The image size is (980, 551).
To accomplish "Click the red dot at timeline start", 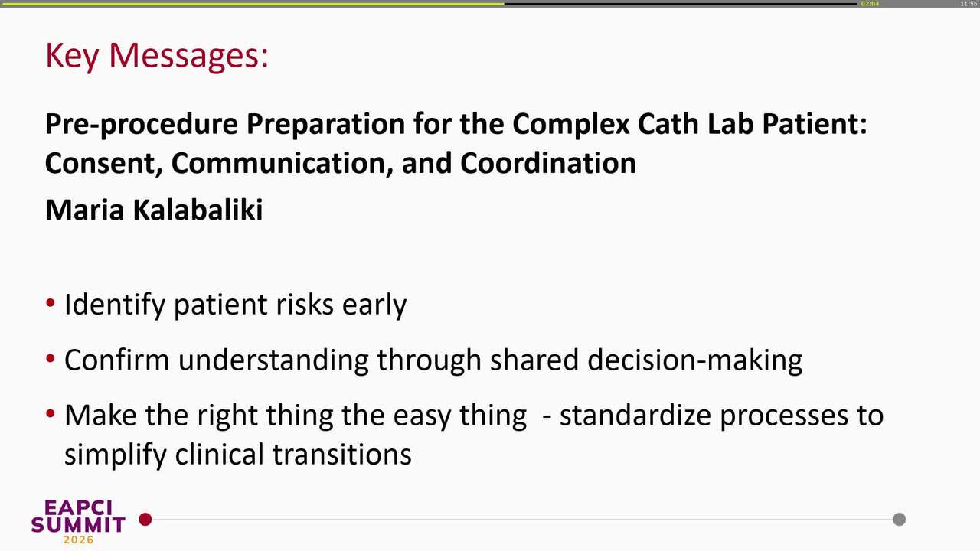I will [x=145, y=520].
